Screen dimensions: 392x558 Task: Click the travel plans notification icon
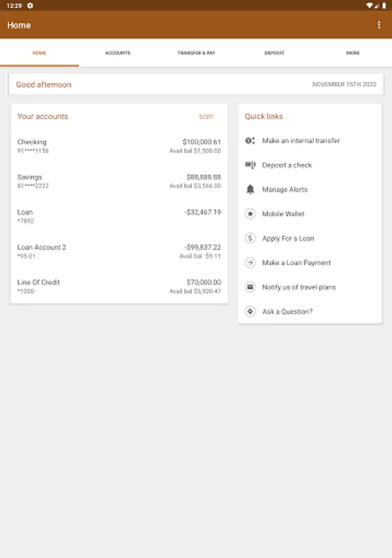point(250,287)
